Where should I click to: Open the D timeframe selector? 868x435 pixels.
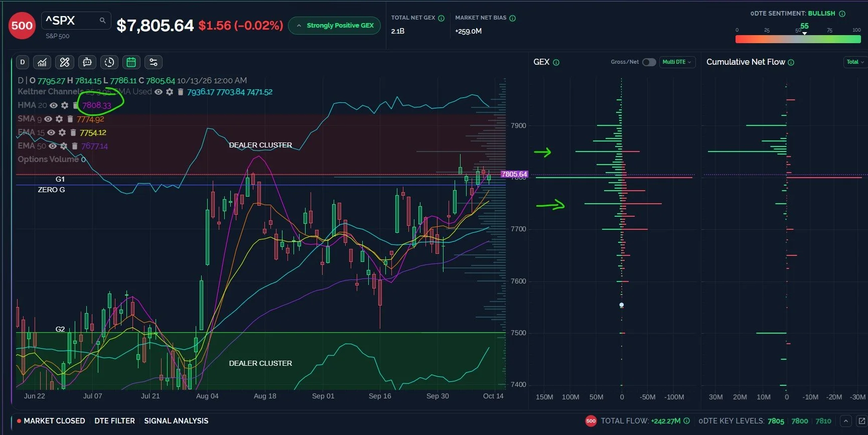23,62
